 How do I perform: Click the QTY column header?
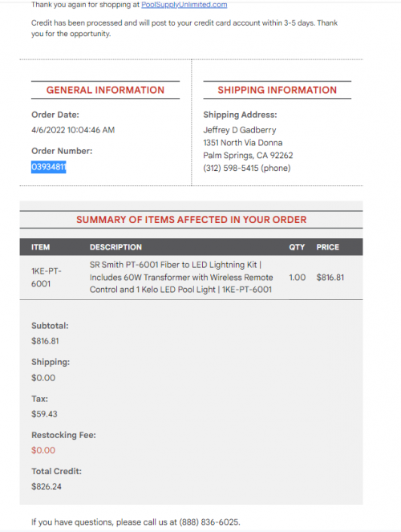pyautogui.click(x=297, y=247)
